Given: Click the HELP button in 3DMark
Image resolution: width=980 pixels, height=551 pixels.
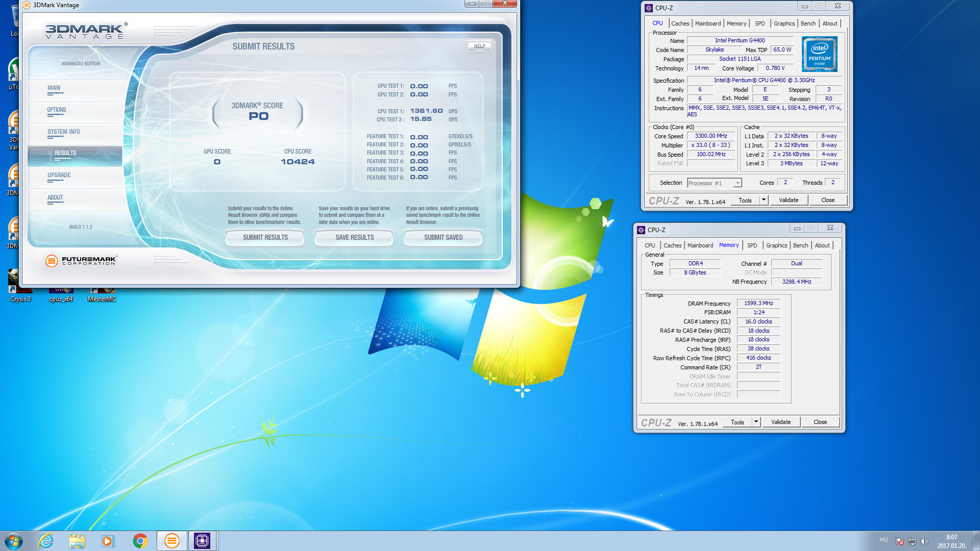Looking at the screenshot, I should (x=479, y=46).
